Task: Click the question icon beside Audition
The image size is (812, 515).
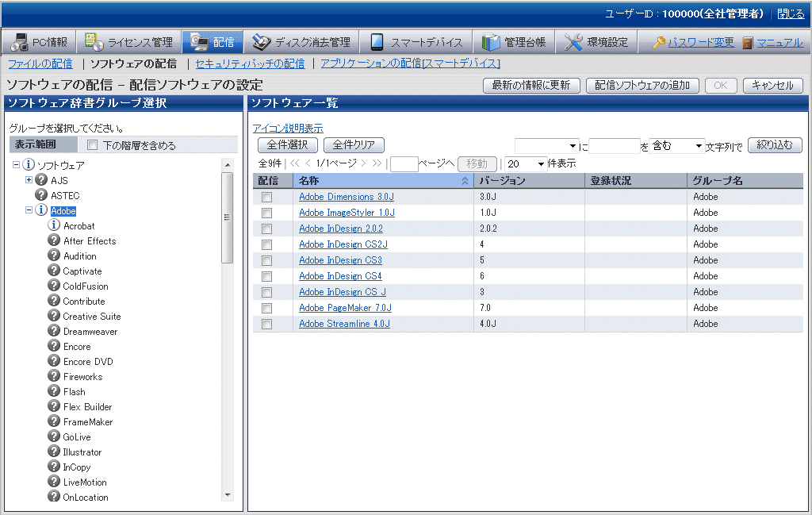Action: 54,255
